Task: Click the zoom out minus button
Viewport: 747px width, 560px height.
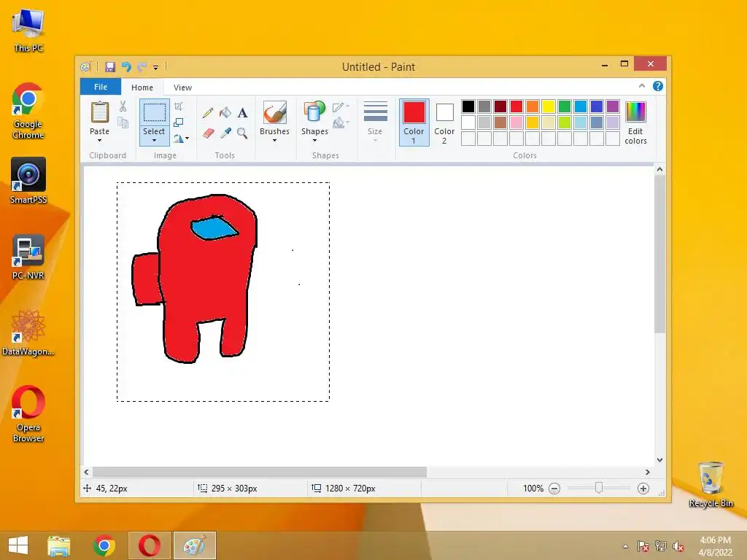Action: (554, 489)
